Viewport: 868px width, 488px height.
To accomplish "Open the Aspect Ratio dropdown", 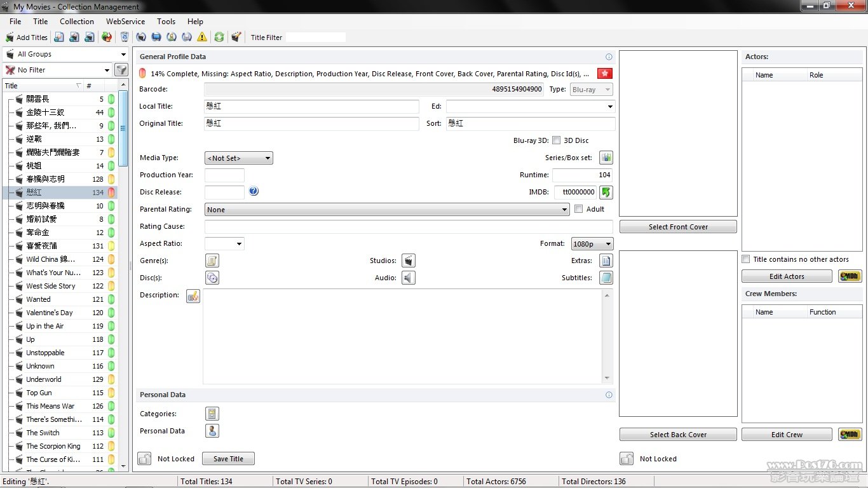I will pos(224,243).
